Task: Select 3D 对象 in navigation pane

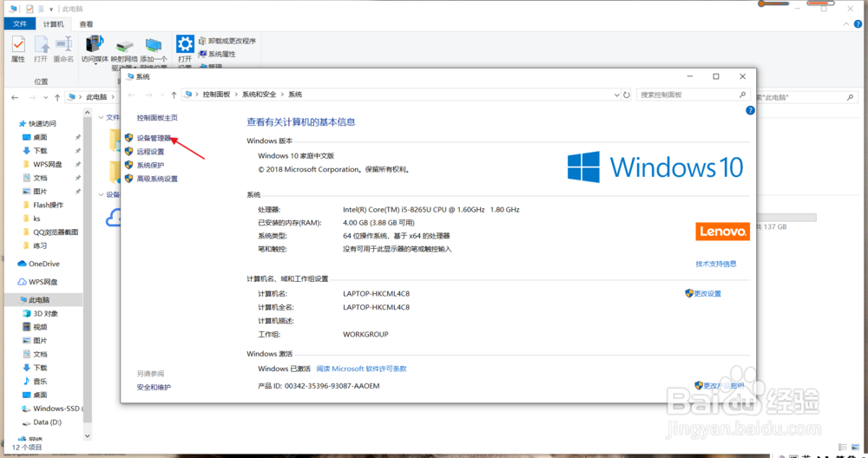Action: click(45, 314)
